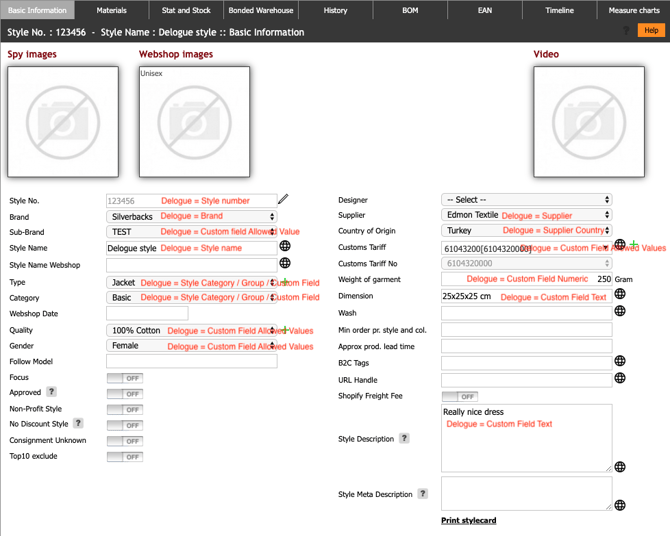Click the green plus icon beside Quality
This screenshot has width=670, height=536.
point(284,330)
